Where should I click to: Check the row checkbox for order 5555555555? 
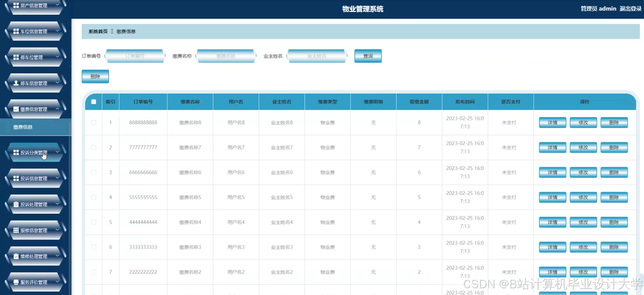(94, 197)
